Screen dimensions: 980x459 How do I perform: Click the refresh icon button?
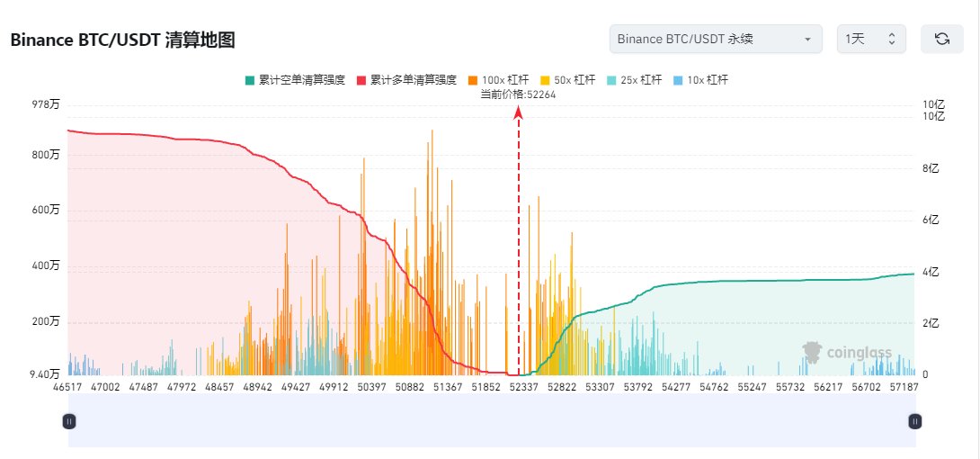942,39
